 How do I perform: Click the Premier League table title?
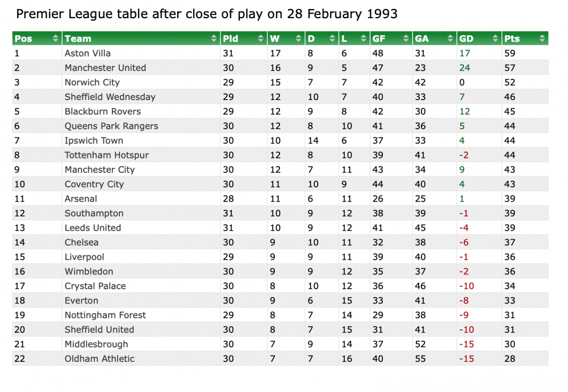coord(207,14)
